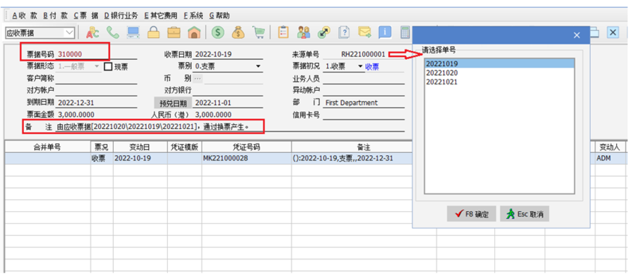The width and height of the screenshot is (644, 278).
Task: Click the empty 对方帐户 field
Action: pyautogui.click(x=97, y=91)
